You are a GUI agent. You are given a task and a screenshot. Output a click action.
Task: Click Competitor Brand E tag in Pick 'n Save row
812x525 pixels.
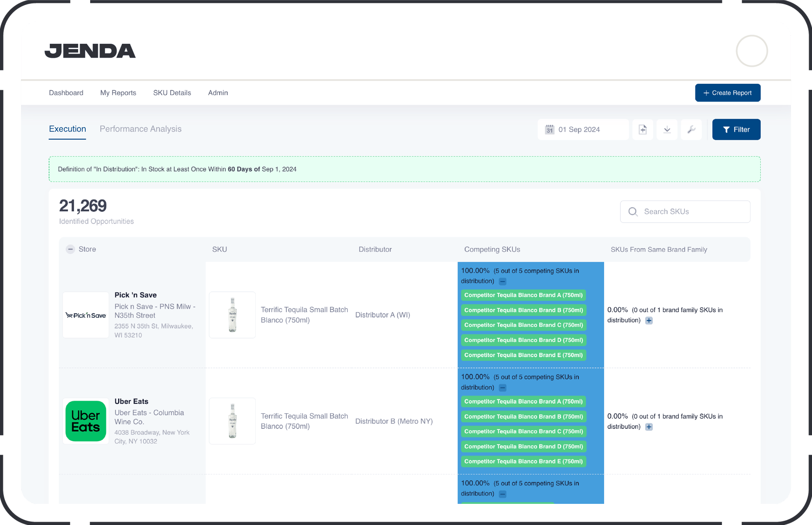pos(523,355)
